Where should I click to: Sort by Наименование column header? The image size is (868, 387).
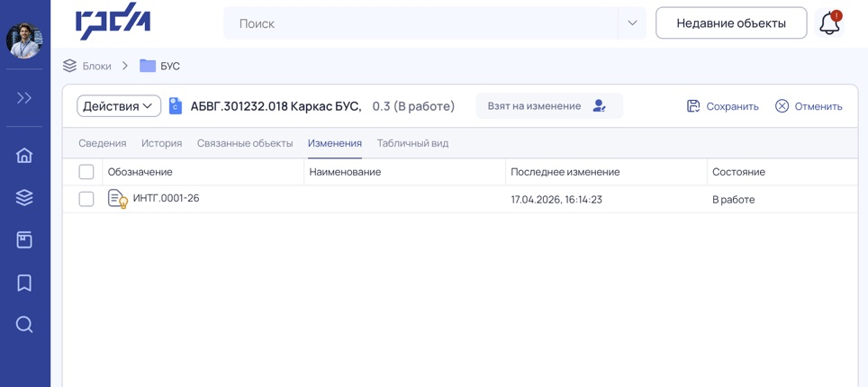click(x=345, y=172)
